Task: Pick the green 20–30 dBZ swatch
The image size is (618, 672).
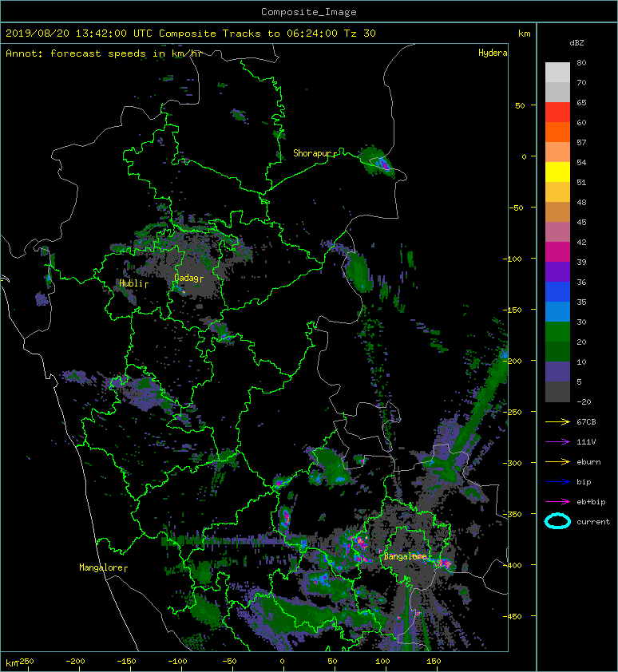Action: tap(557, 331)
